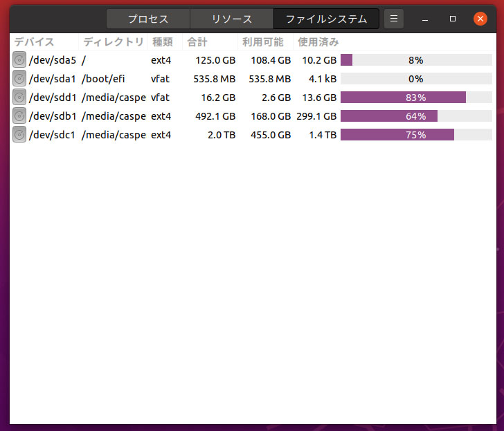The width and height of the screenshot is (504, 431).
Task: Click the 0% usage bar
Action: [x=416, y=79]
